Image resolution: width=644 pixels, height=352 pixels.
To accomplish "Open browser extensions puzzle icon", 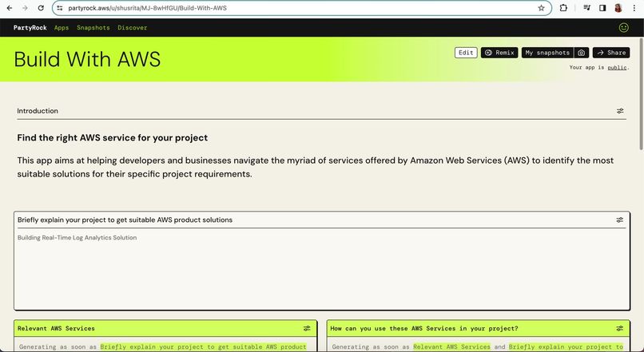I will tap(563, 8).
